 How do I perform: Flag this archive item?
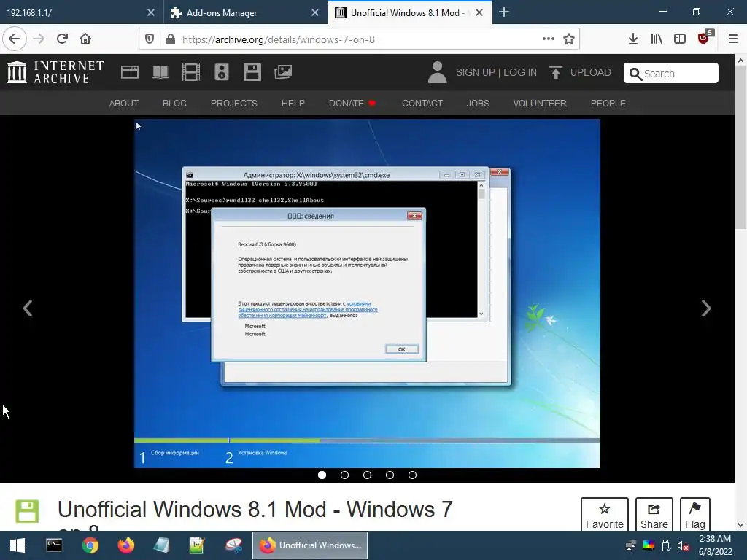coord(695,514)
